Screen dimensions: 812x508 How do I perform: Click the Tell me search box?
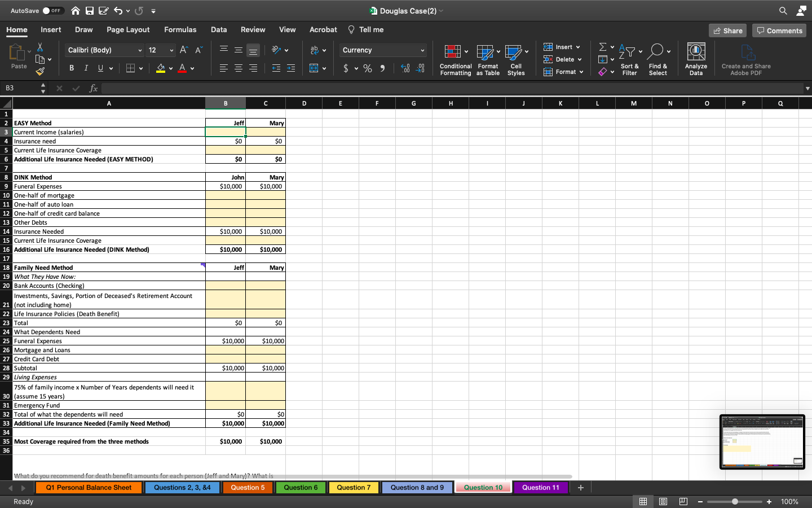366,29
